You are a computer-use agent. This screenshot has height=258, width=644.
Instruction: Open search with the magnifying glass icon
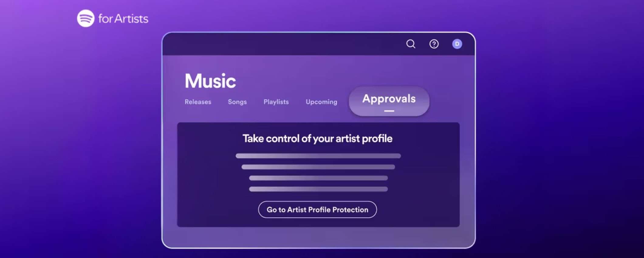(x=411, y=44)
